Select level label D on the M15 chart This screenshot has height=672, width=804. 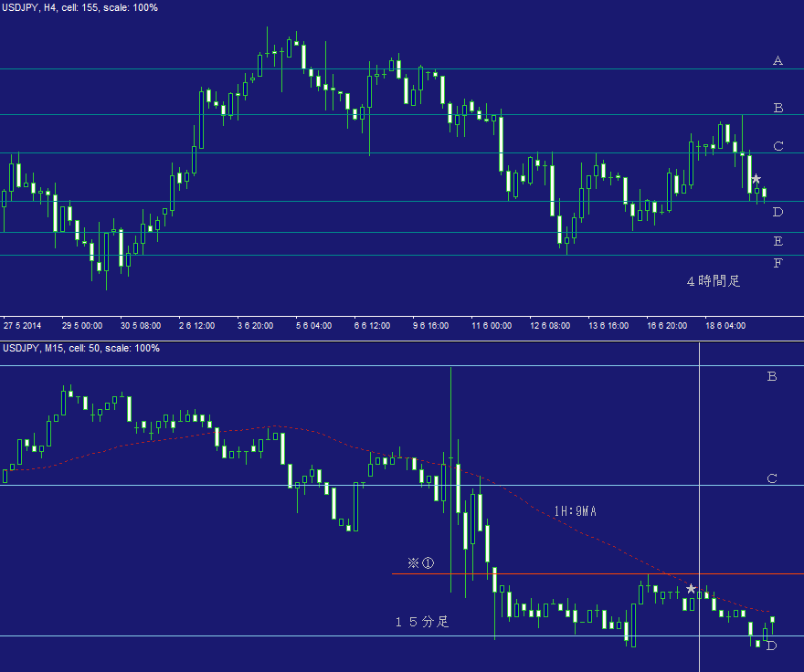pos(772,646)
